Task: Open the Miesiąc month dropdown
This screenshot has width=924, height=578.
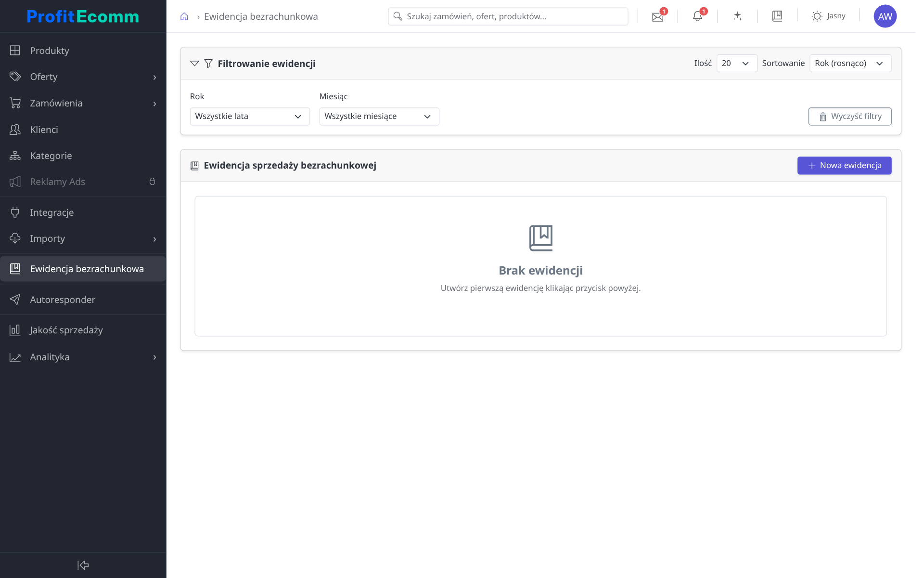Action: [379, 117]
